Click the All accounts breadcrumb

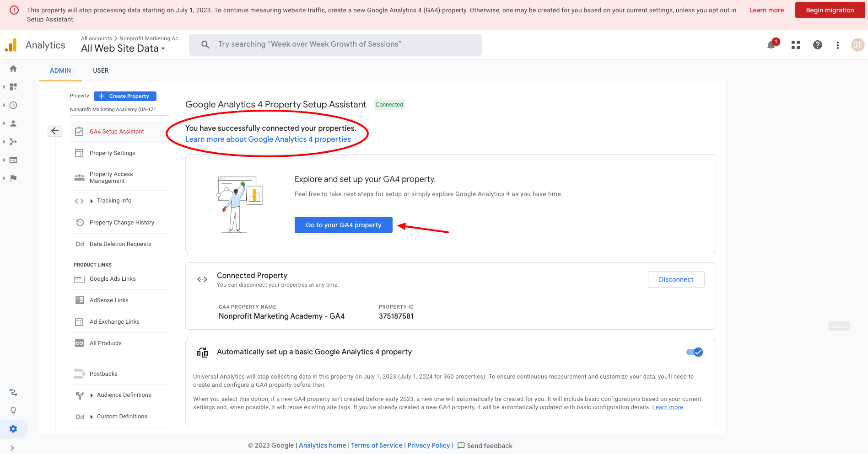pos(97,38)
